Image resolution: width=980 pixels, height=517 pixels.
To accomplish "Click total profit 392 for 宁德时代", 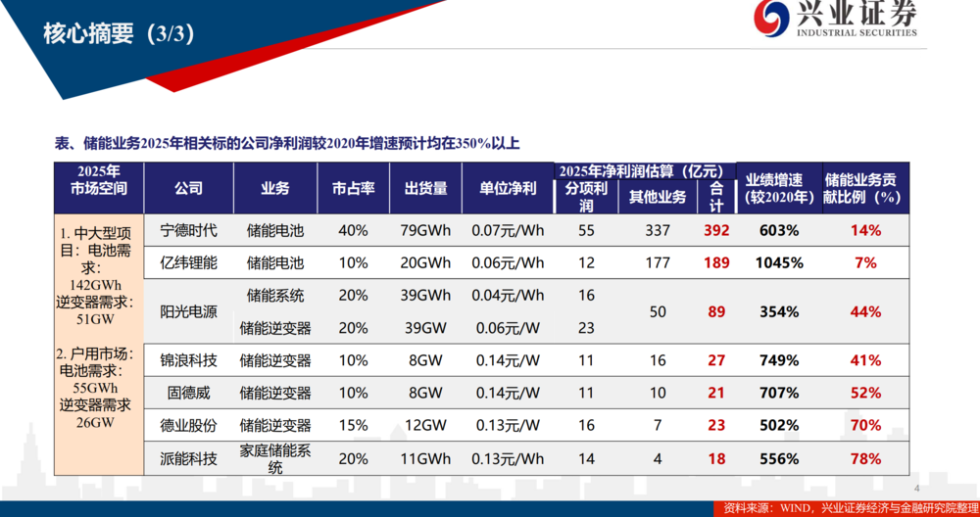I will pyautogui.click(x=716, y=230).
